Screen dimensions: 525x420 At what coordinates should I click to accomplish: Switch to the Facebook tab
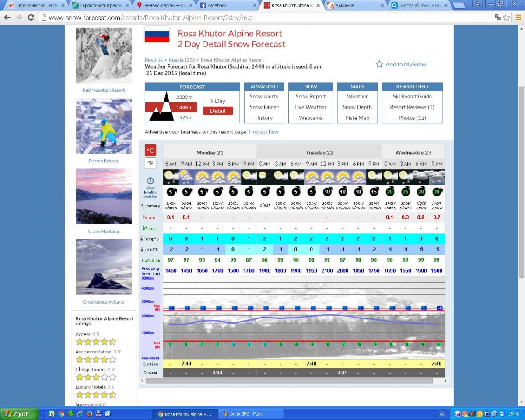[227, 5]
